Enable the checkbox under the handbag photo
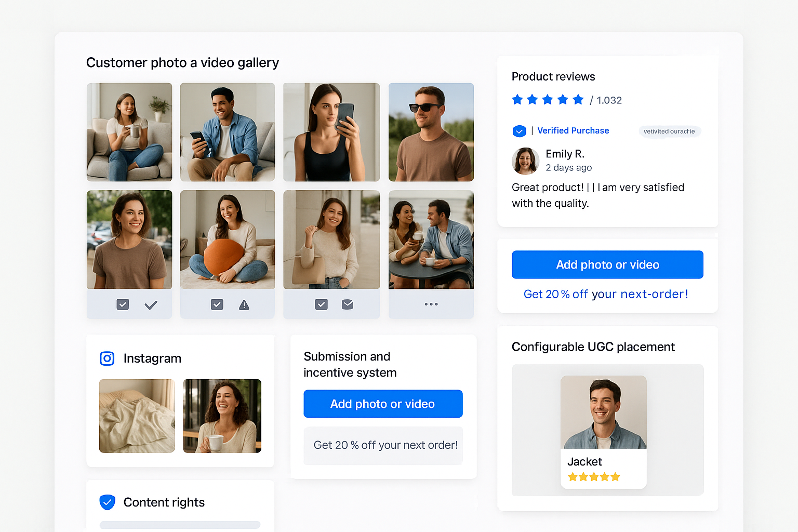Screen dimensions: 798x532 pyautogui.click(x=321, y=304)
